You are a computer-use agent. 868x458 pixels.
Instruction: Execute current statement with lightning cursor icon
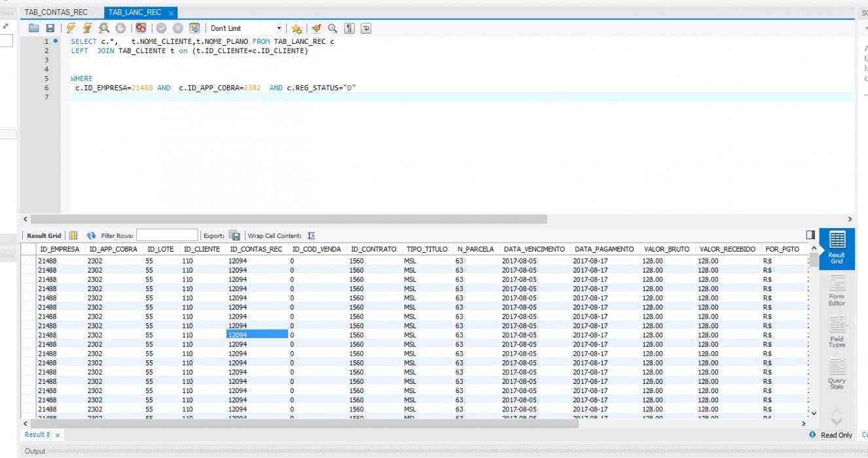(x=87, y=28)
